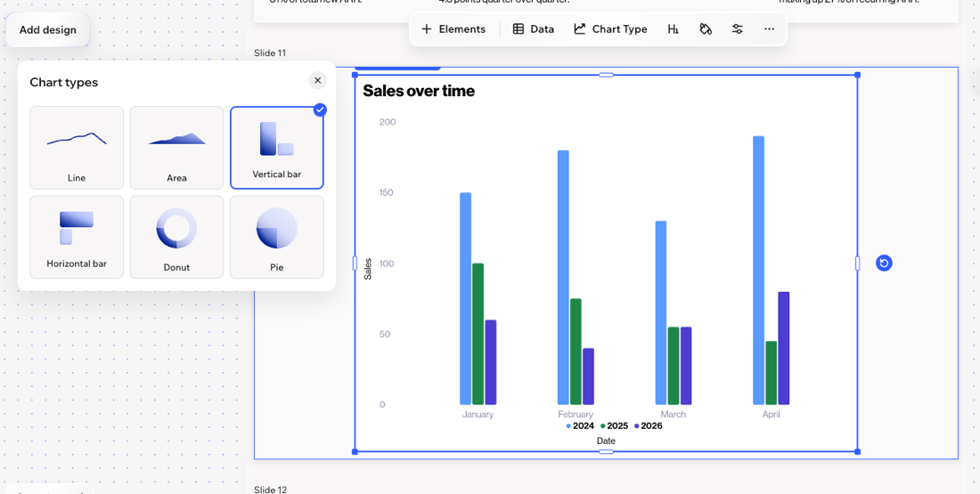Toggle the 2024 legend entry

(x=580, y=426)
